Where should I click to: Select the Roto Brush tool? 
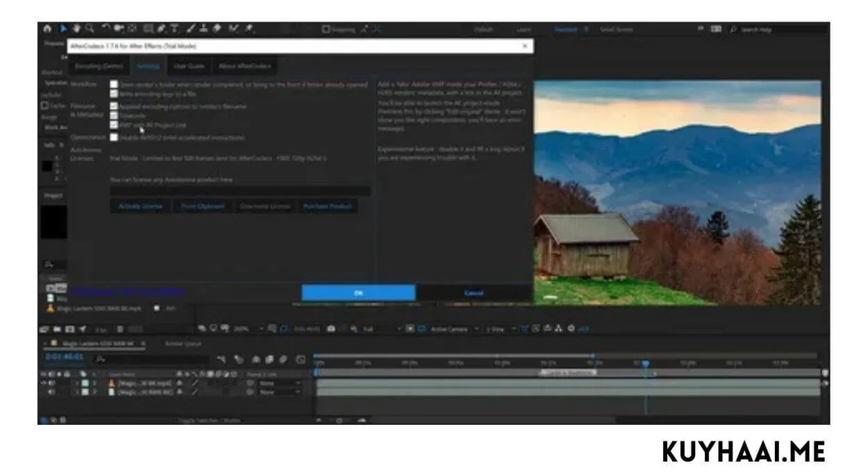(233, 29)
